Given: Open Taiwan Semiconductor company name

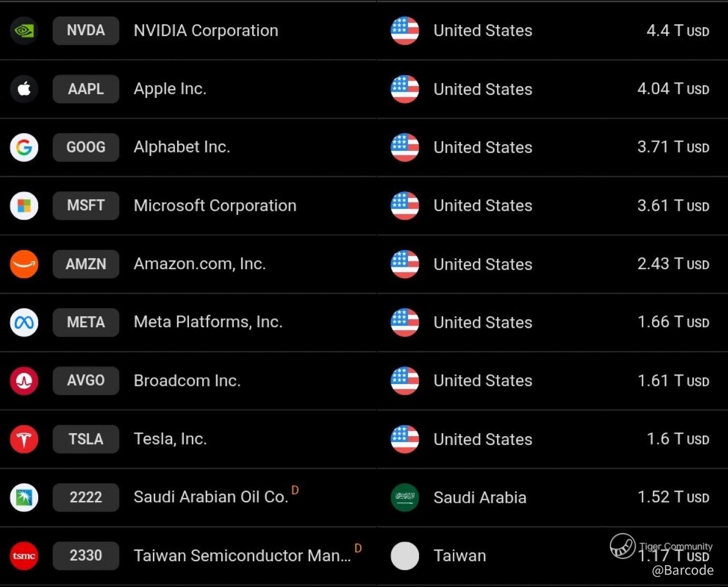Looking at the screenshot, I should (x=242, y=556).
